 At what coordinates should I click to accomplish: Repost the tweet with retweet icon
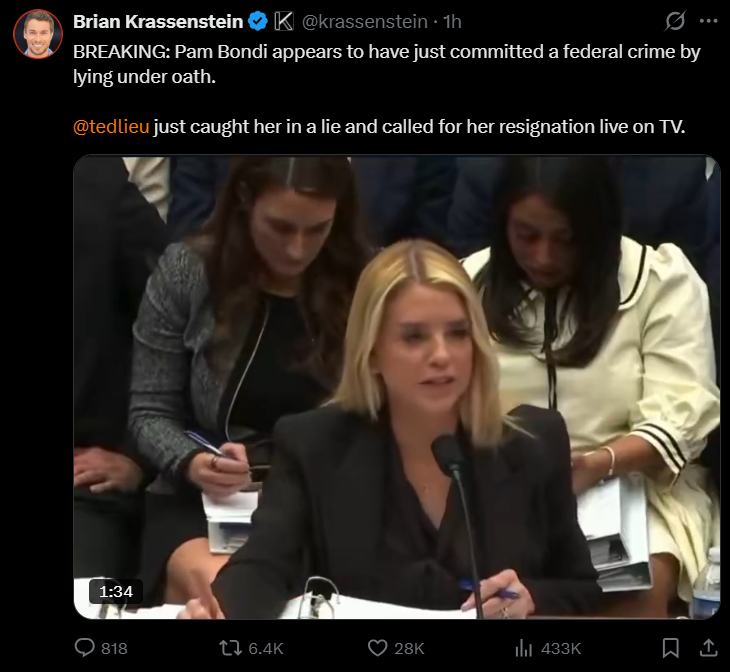(230, 648)
